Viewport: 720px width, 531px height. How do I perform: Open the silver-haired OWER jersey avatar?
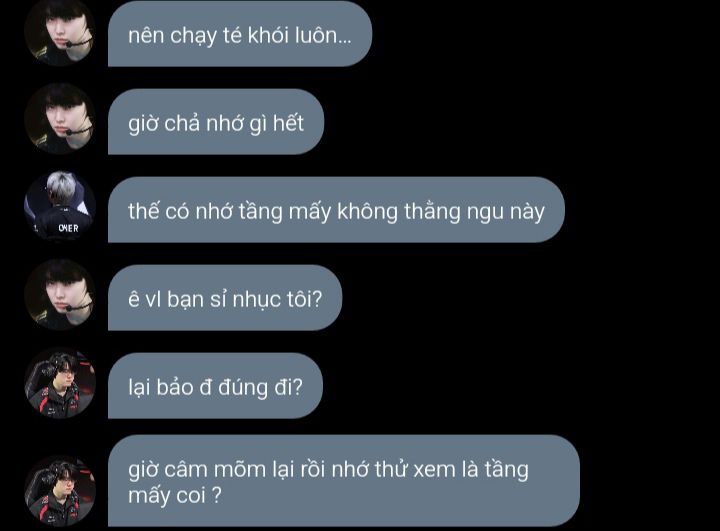coord(60,206)
